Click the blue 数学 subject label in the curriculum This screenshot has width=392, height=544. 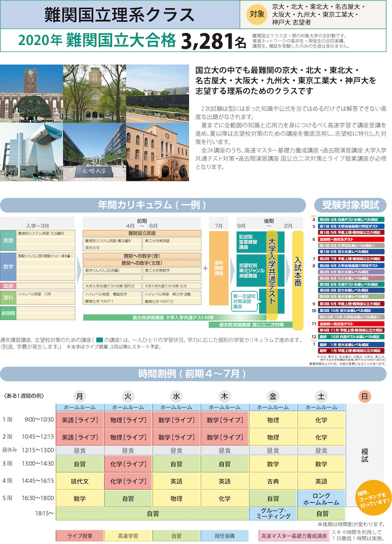8,267
